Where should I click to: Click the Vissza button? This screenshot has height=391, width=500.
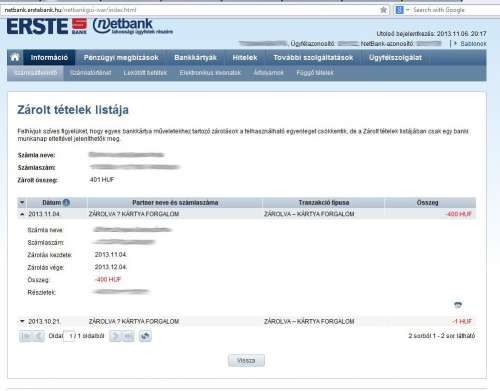click(246, 360)
